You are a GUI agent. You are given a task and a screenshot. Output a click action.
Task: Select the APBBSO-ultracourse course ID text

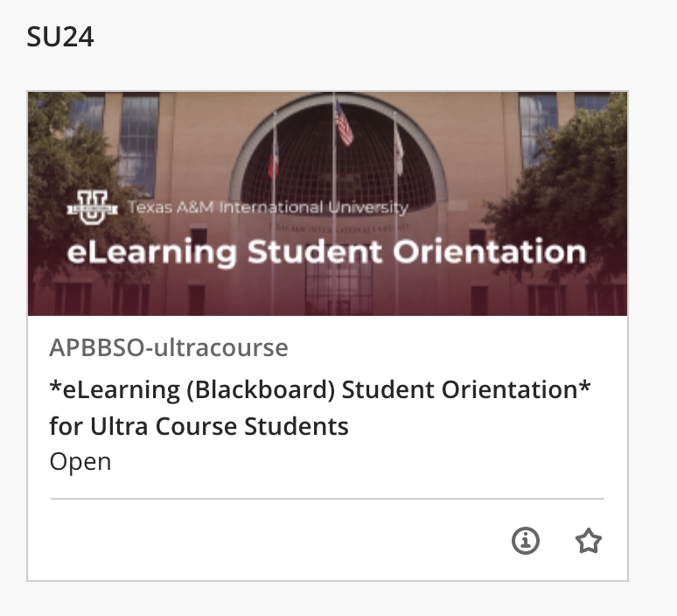(x=169, y=347)
